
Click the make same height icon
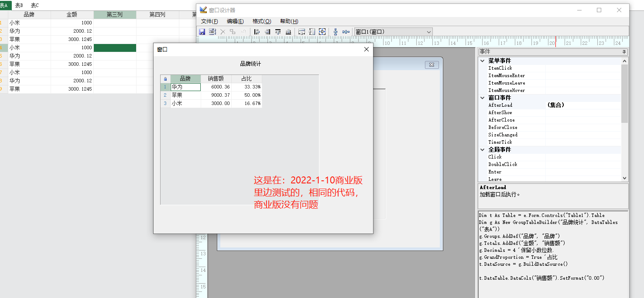312,32
